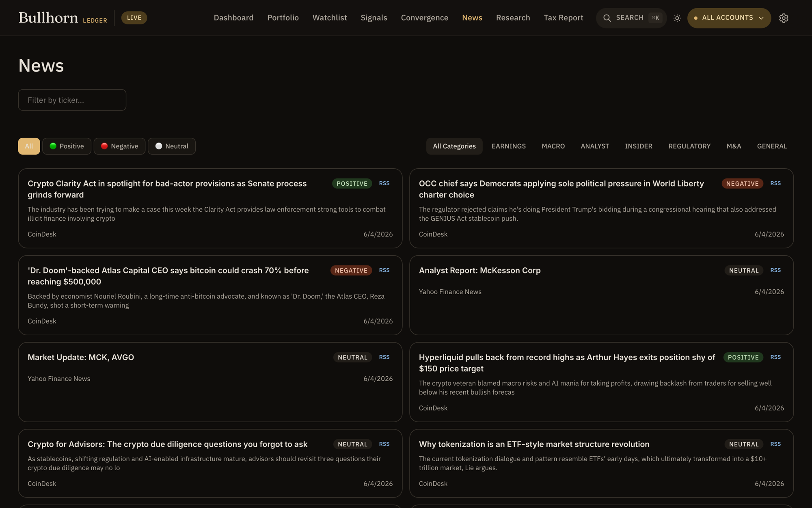Click NEUTRAL badge on McKesson report card
This screenshot has width=812, height=508.
point(744,271)
